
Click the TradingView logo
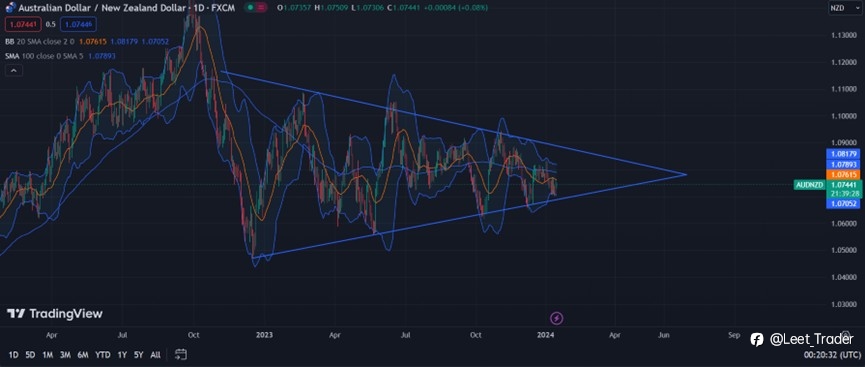click(x=54, y=313)
